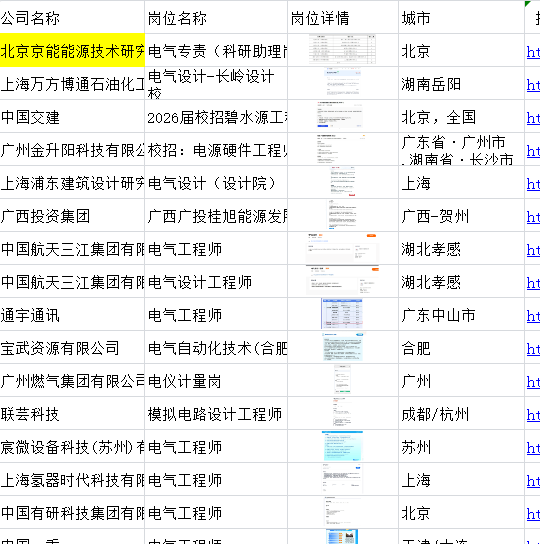Select the 中国交建 company cell
This screenshot has height=544, width=540.
pyautogui.click(x=72, y=116)
